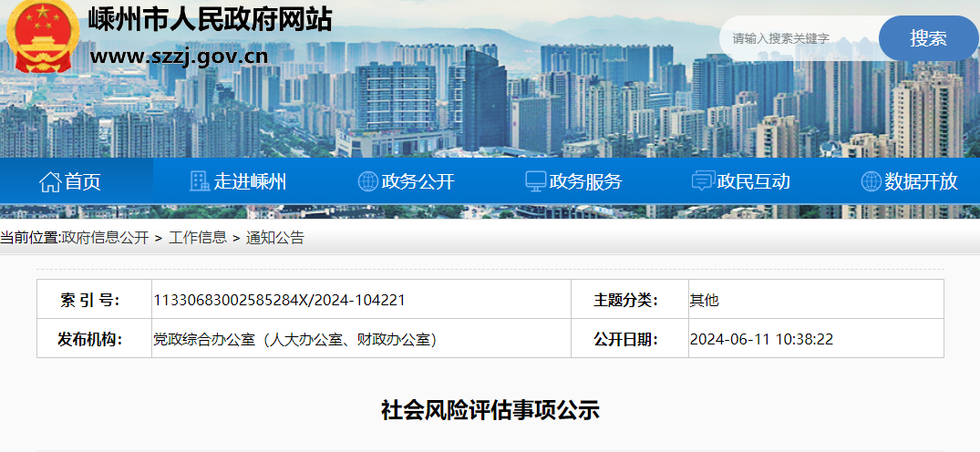Image resolution: width=980 pixels, height=452 pixels.
Task: Click the globe icon beside 政务公开
Action: click(x=367, y=181)
